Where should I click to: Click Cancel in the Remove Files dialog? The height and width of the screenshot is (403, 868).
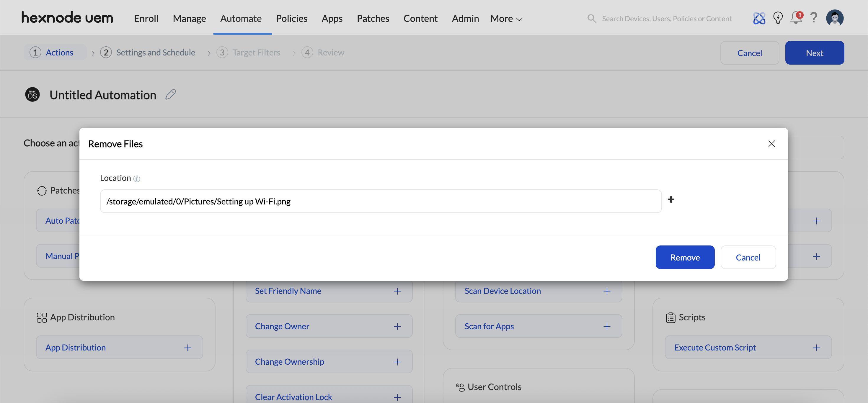pos(748,257)
